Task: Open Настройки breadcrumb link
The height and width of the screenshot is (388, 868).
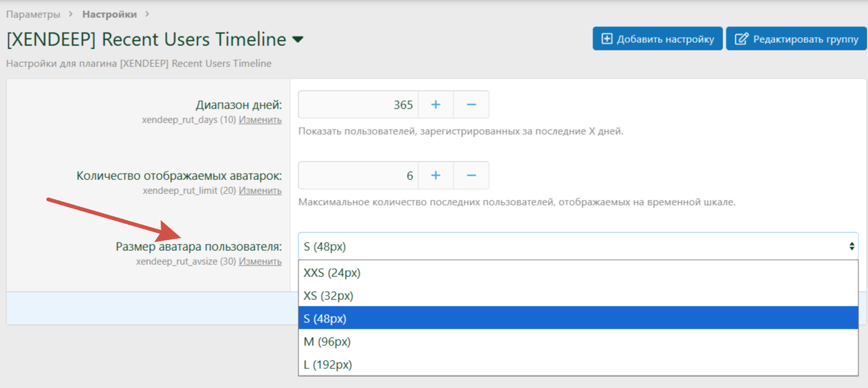Action: click(x=109, y=13)
